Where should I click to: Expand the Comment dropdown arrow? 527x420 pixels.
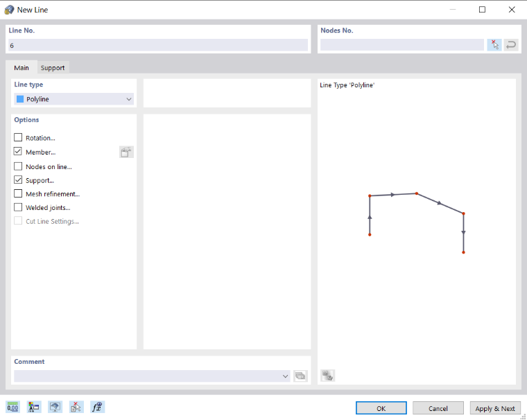click(x=286, y=376)
